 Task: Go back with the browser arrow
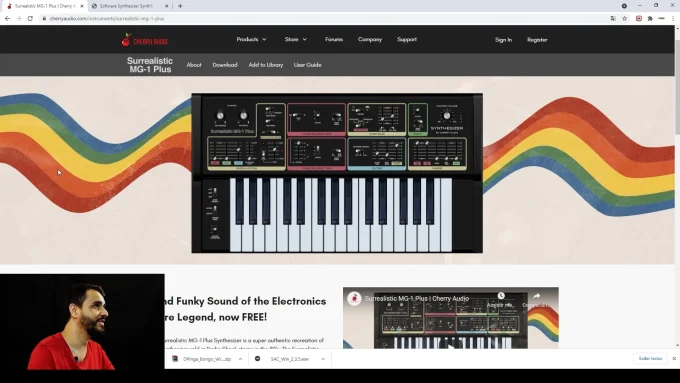pyautogui.click(x=7, y=19)
